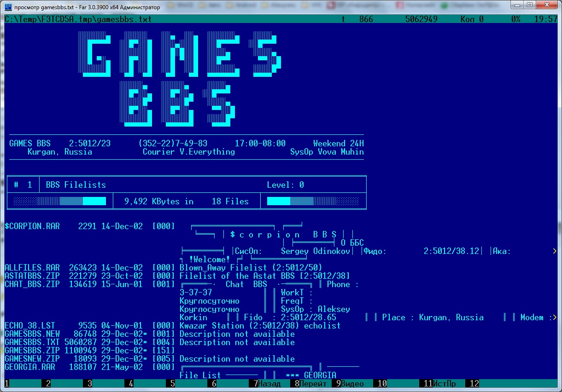This screenshot has width=562, height=392.
Task: Click left gradient bar in filelists box
Action: coord(60,202)
